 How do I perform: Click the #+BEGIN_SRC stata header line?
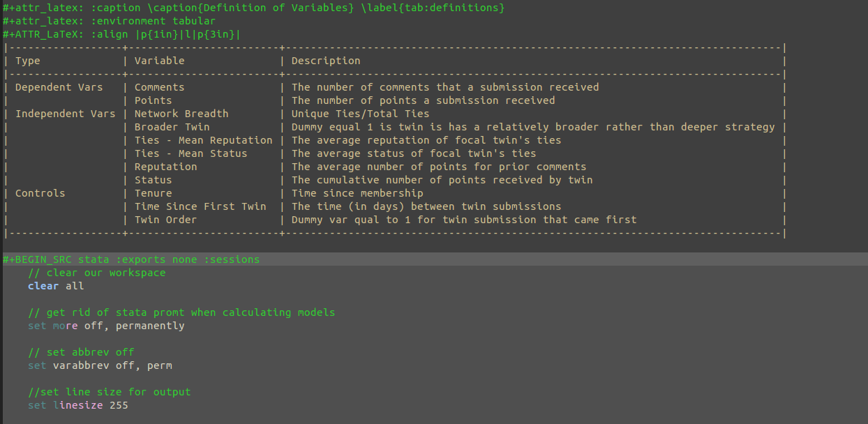pos(131,259)
